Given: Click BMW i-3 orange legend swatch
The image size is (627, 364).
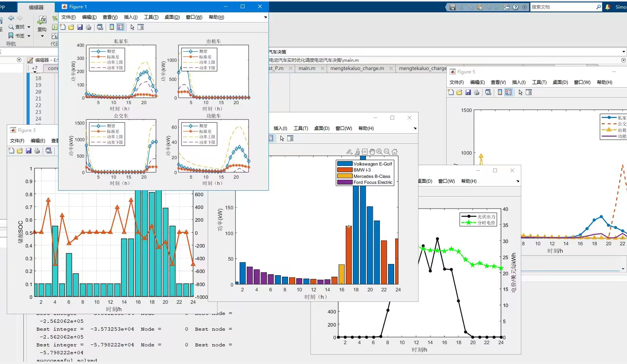Looking at the screenshot, I should click(345, 170).
